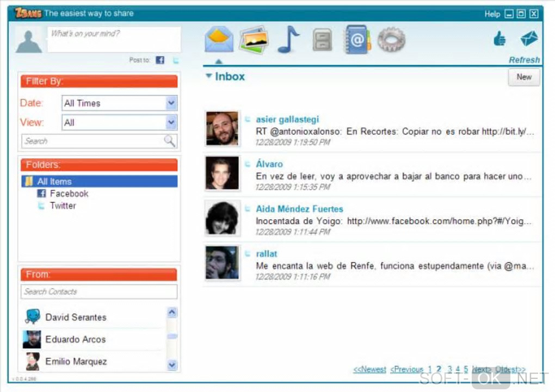
Task: Collapse the Inbox section triangle
Action: tap(209, 76)
